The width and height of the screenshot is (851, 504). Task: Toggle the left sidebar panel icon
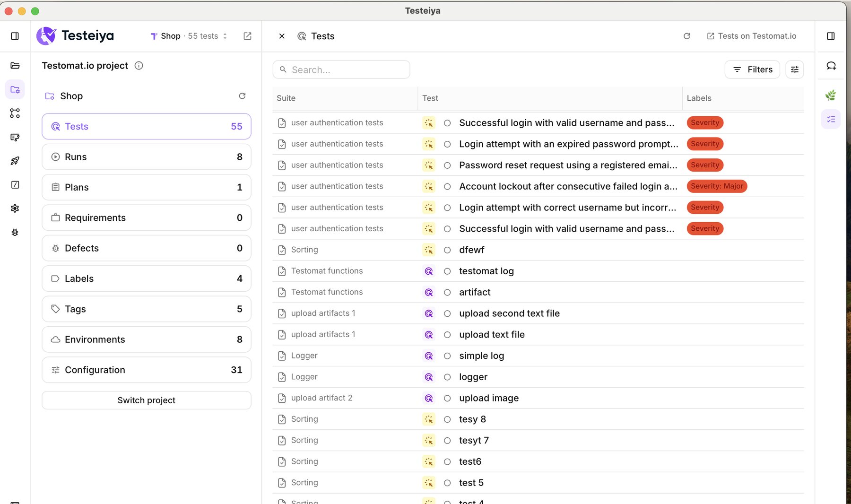(x=15, y=36)
